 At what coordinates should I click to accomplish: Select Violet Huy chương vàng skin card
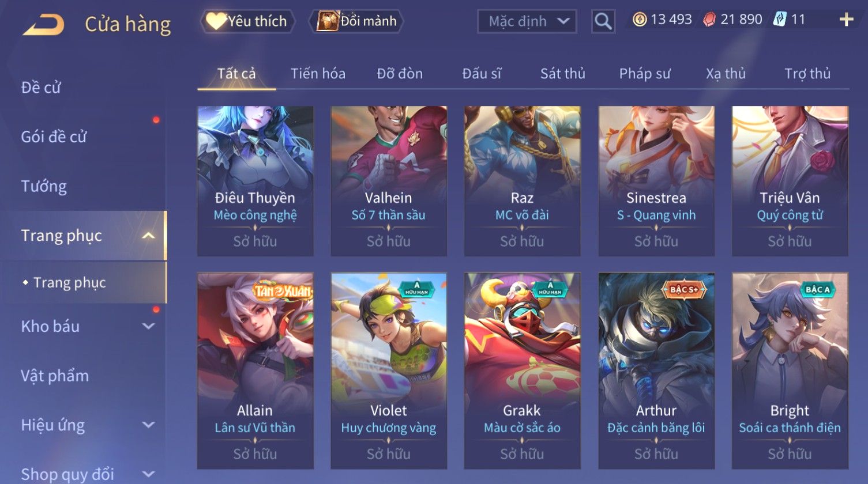pos(389,370)
